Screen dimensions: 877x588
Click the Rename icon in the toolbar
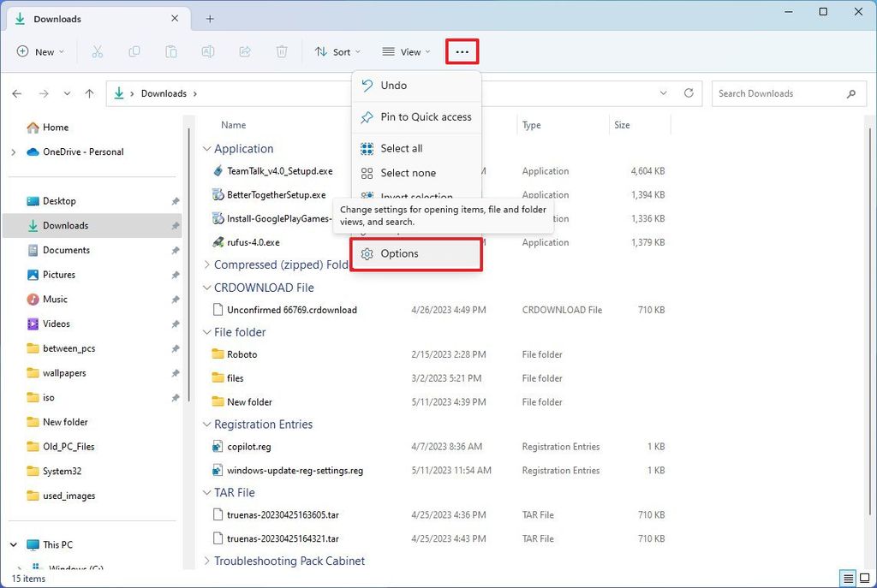(207, 51)
